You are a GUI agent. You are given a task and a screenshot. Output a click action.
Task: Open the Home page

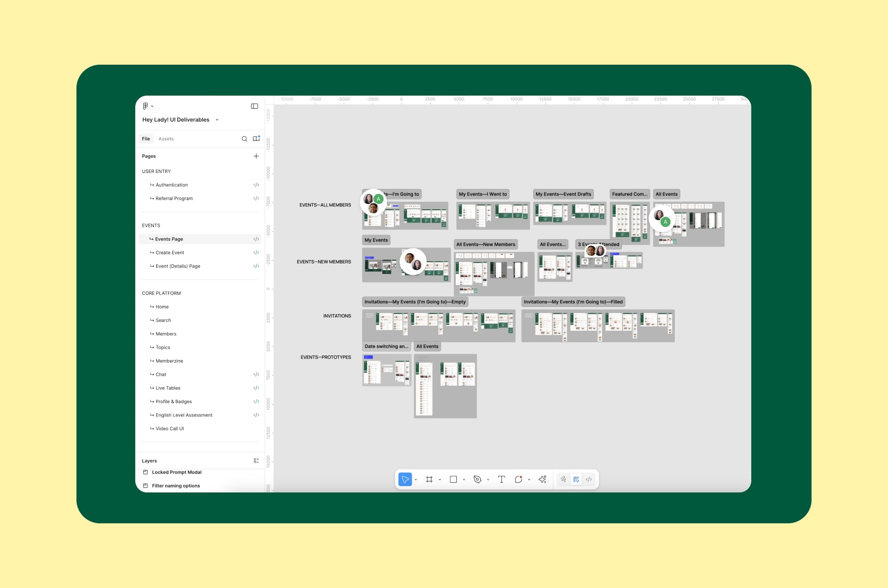162,307
